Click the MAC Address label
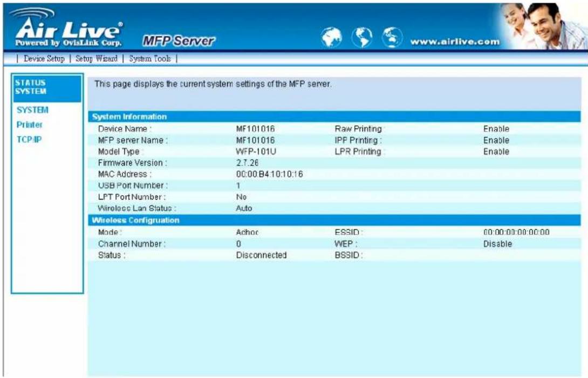Screen dimensions: 588x378 click(125, 174)
